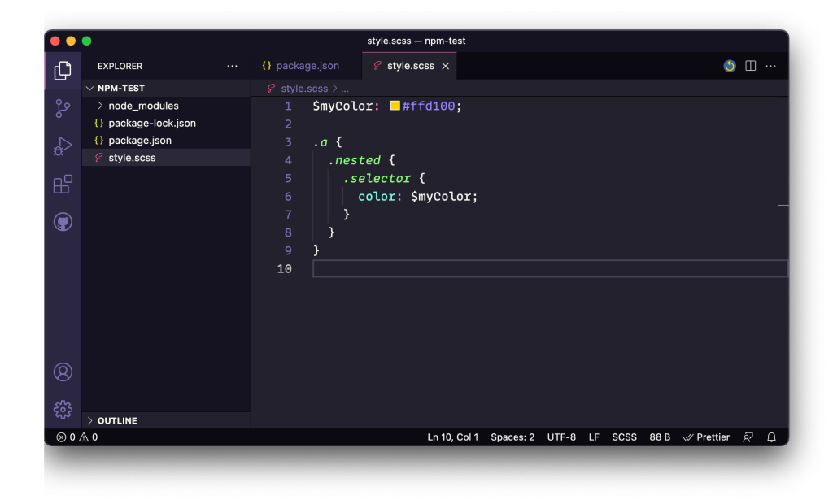Change indentation via Spaces: 2
833x504 pixels.
(512, 437)
